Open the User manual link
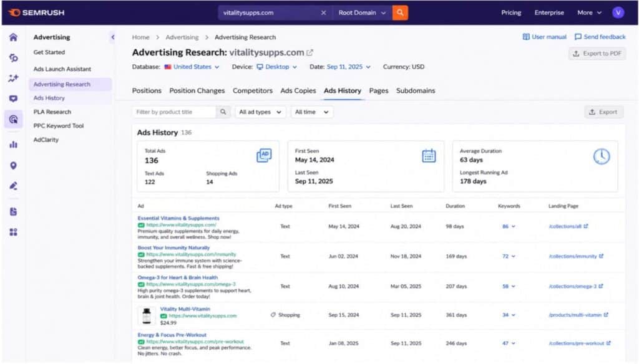 tap(544, 37)
